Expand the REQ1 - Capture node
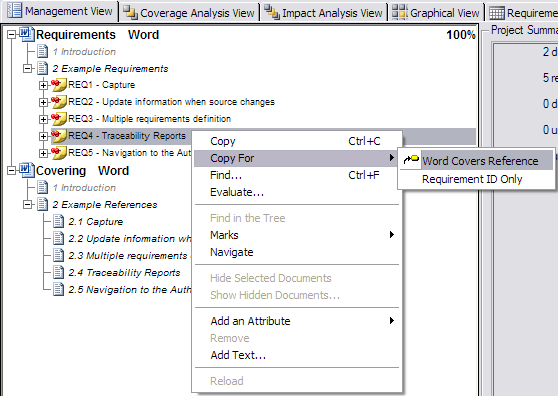 tap(43, 85)
